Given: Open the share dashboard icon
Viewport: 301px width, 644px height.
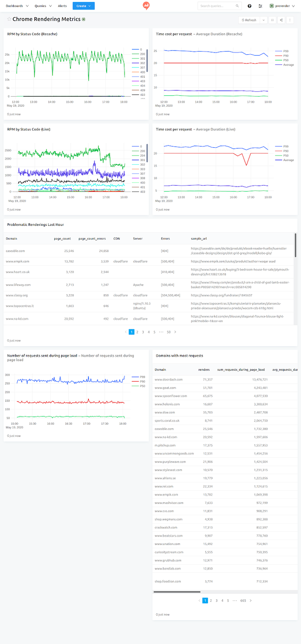Looking at the screenshot, I should (281, 20).
